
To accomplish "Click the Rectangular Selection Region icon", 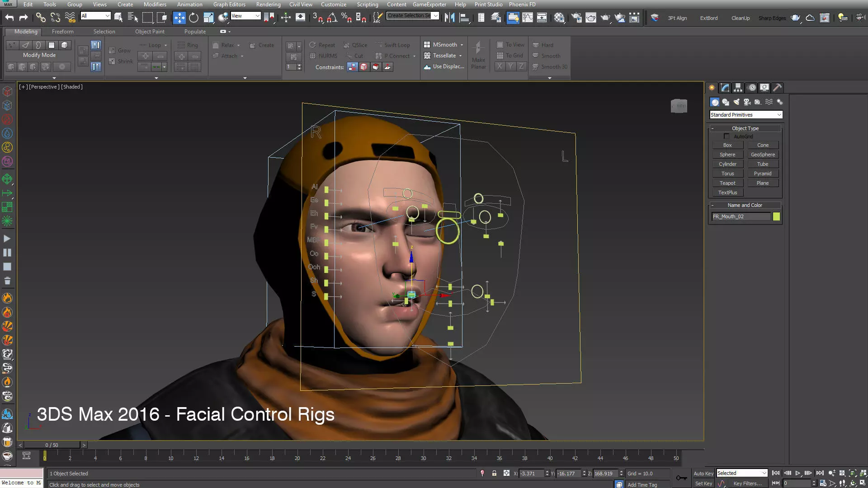I will pyautogui.click(x=147, y=18).
